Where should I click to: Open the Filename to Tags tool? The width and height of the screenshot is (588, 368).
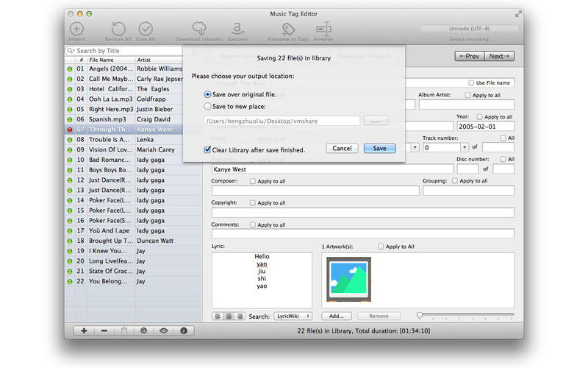(x=287, y=29)
